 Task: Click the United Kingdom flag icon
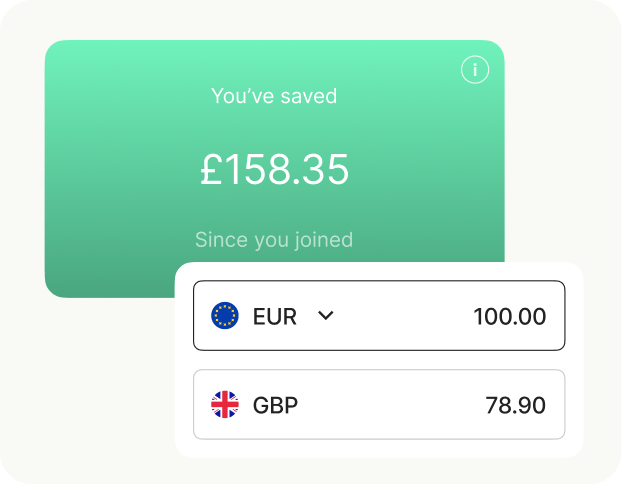(x=225, y=405)
